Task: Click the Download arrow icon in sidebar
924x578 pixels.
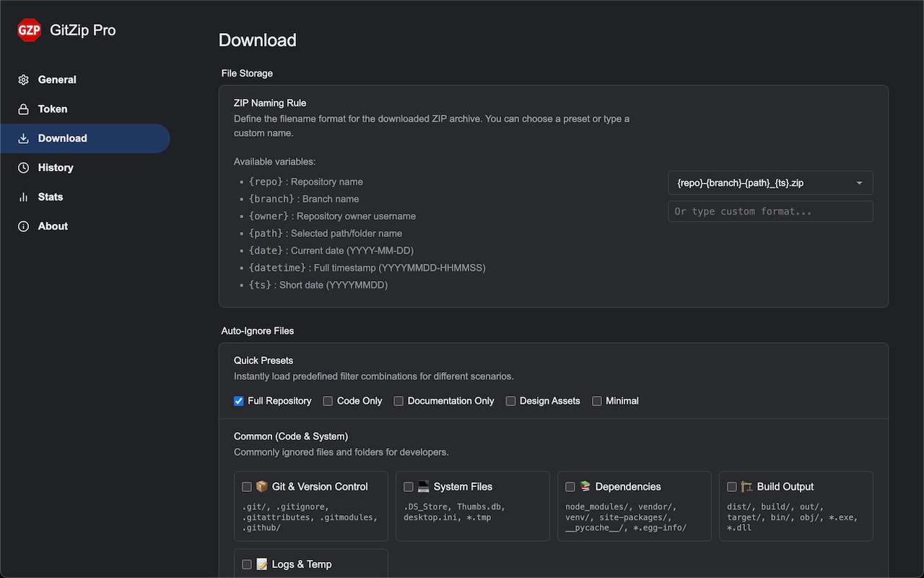Action: 24,138
